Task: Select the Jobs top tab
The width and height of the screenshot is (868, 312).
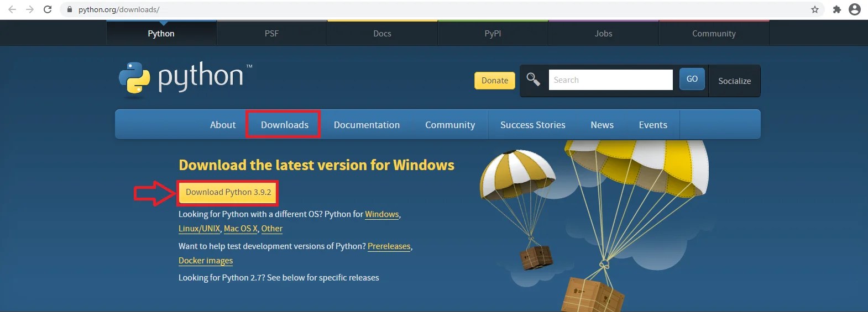Action: pos(603,33)
